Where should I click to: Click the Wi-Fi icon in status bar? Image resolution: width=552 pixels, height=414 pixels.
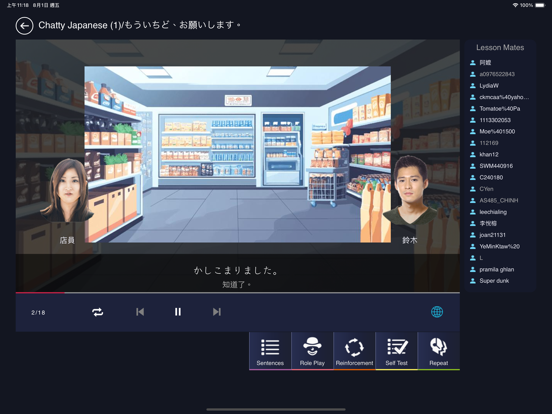(515, 5)
